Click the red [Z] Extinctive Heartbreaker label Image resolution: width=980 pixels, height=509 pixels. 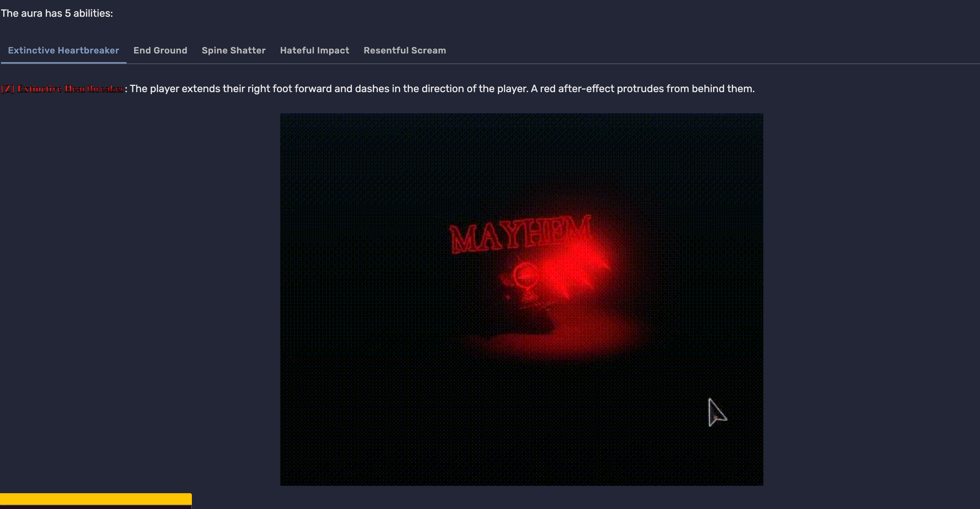[63, 89]
